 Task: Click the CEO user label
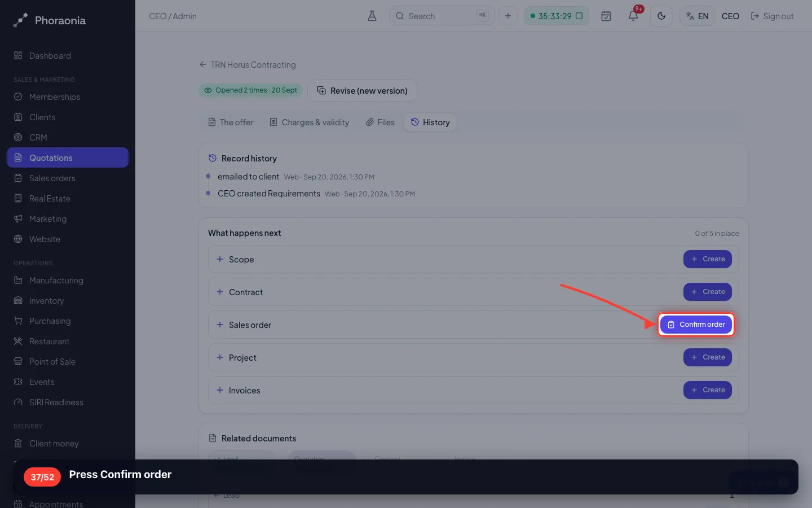(730, 16)
